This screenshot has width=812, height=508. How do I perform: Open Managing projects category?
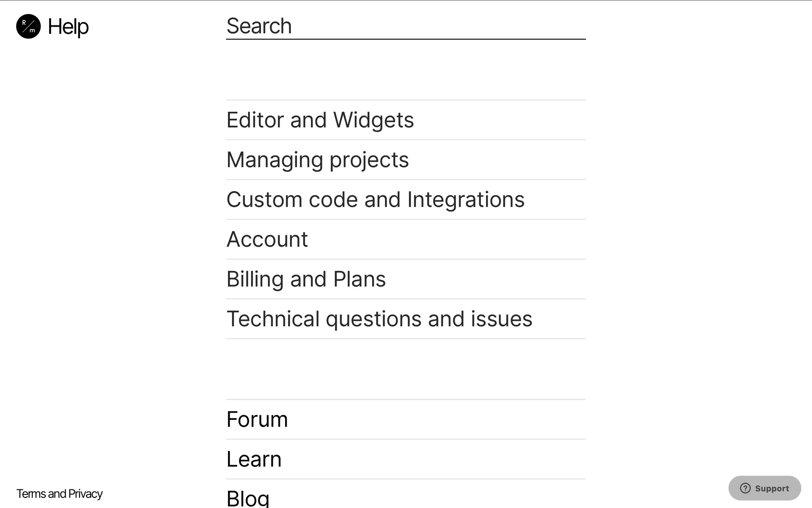coord(317,160)
